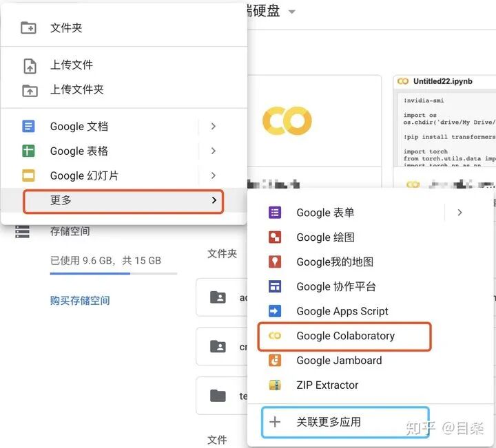Click the blue Google Docs icon
Image resolution: width=496 pixels, height=448 pixels.
28,127
